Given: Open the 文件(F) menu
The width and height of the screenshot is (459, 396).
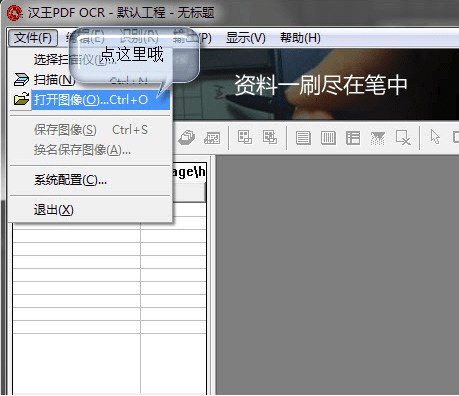Looking at the screenshot, I should coord(33,38).
